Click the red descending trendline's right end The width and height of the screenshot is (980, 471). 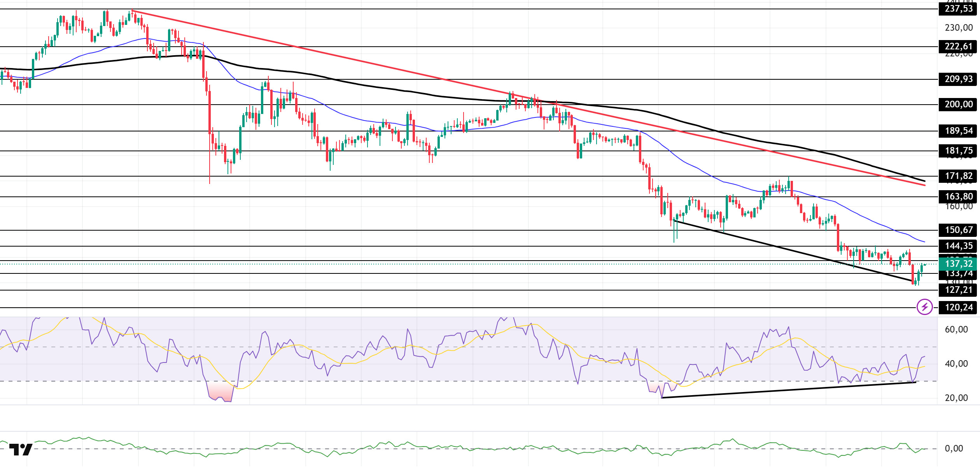[924, 185]
